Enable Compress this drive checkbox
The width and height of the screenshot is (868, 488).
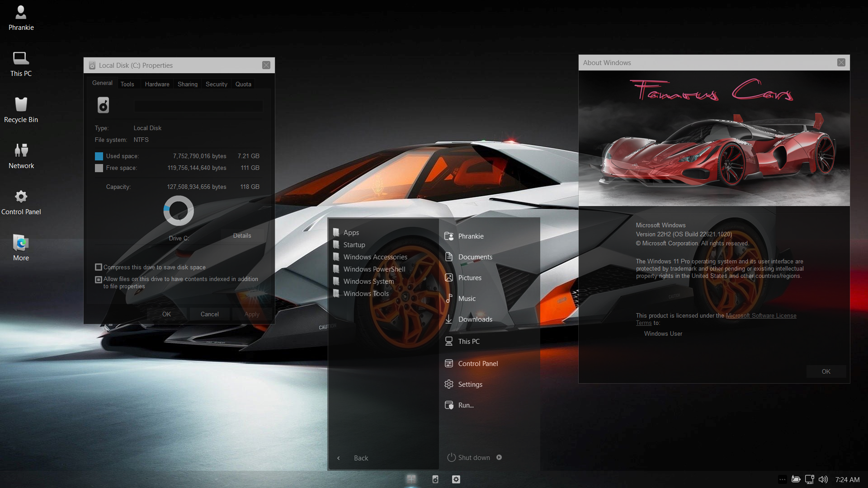coord(99,267)
